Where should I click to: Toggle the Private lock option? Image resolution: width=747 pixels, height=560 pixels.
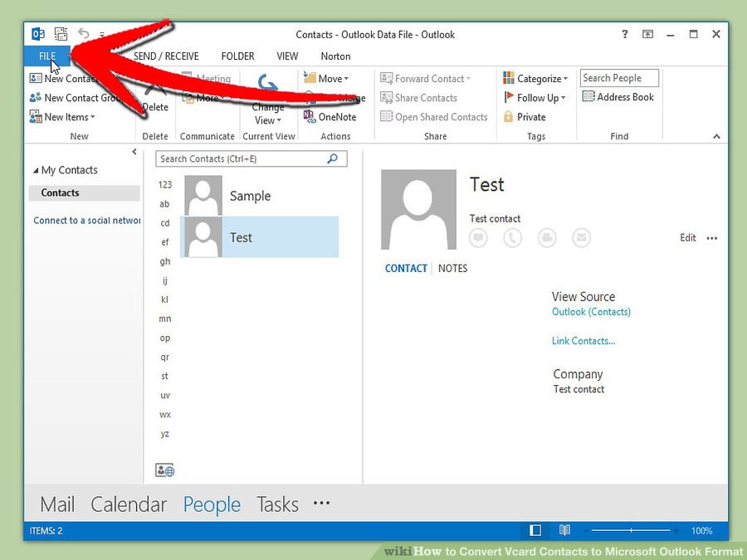(524, 117)
